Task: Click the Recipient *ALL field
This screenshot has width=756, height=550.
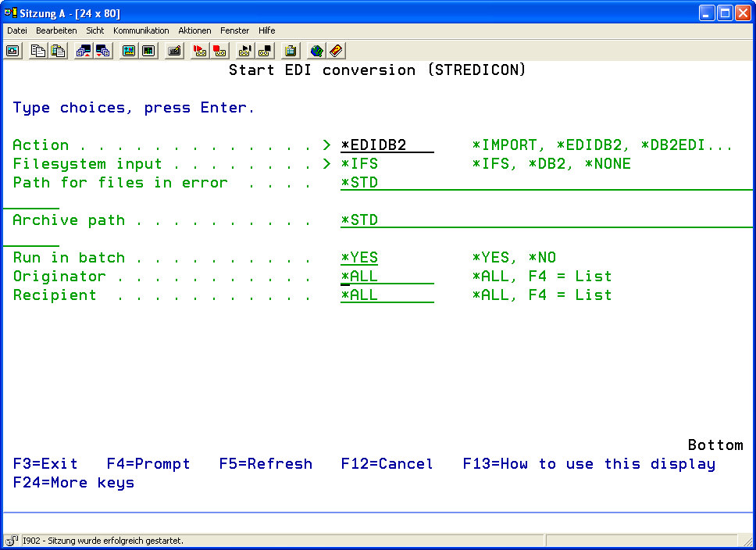Action: 387,295
